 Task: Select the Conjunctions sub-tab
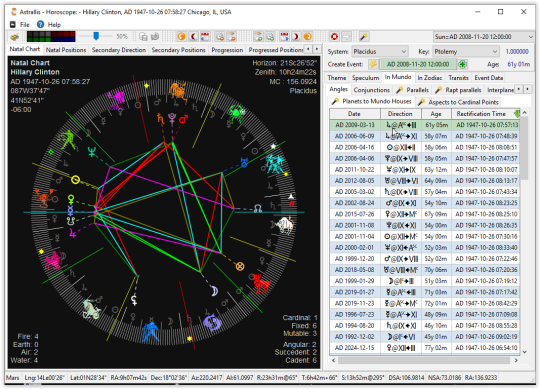372,90
